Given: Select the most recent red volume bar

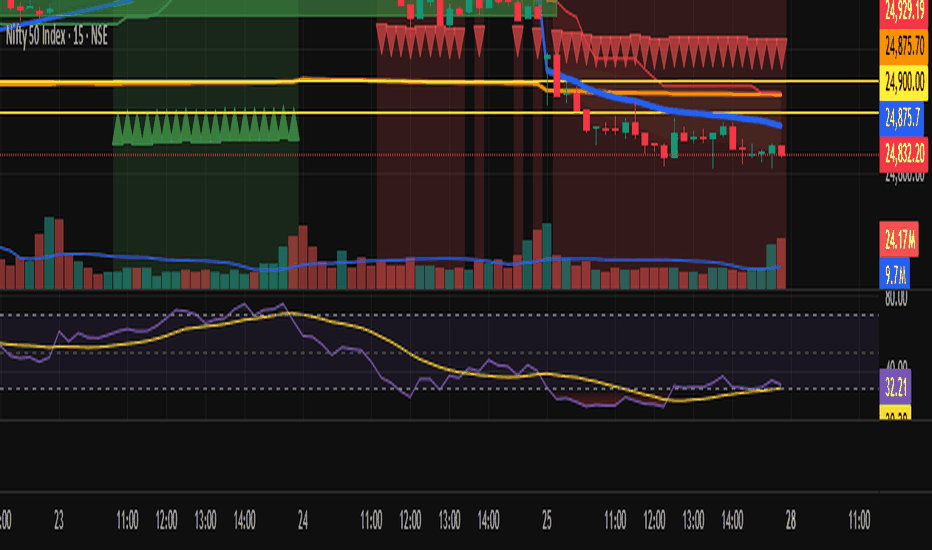Looking at the screenshot, I should 781,263.
